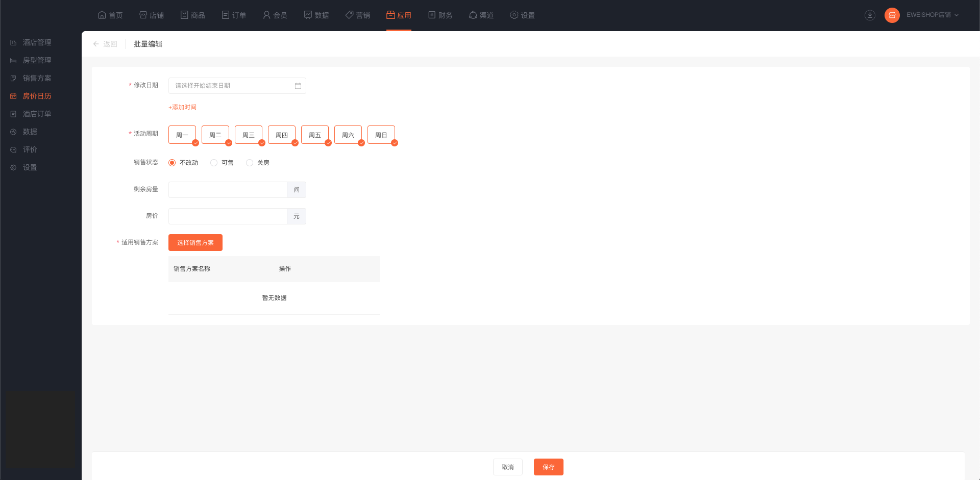The width and height of the screenshot is (980, 480).
Task: Select the 关房 radio button
Action: pyautogui.click(x=250, y=163)
